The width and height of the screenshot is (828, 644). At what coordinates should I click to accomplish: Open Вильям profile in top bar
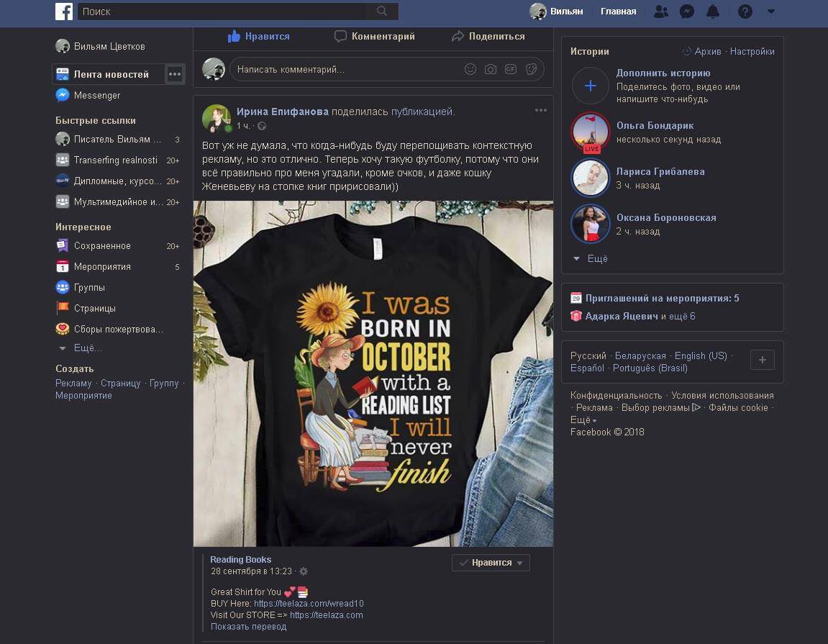pyautogui.click(x=557, y=11)
